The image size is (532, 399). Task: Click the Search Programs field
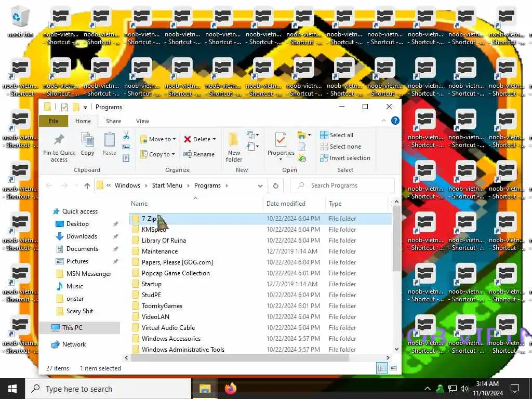[x=342, y=185]
